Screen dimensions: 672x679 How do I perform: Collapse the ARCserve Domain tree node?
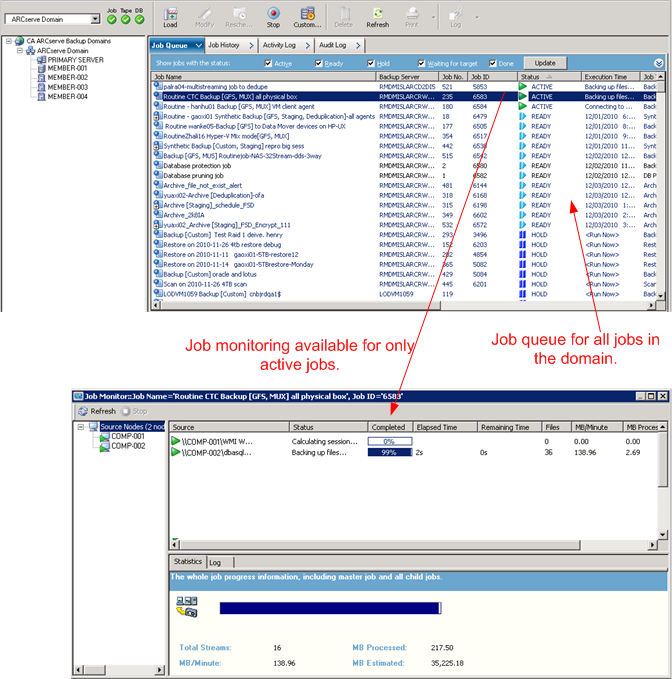19,51
